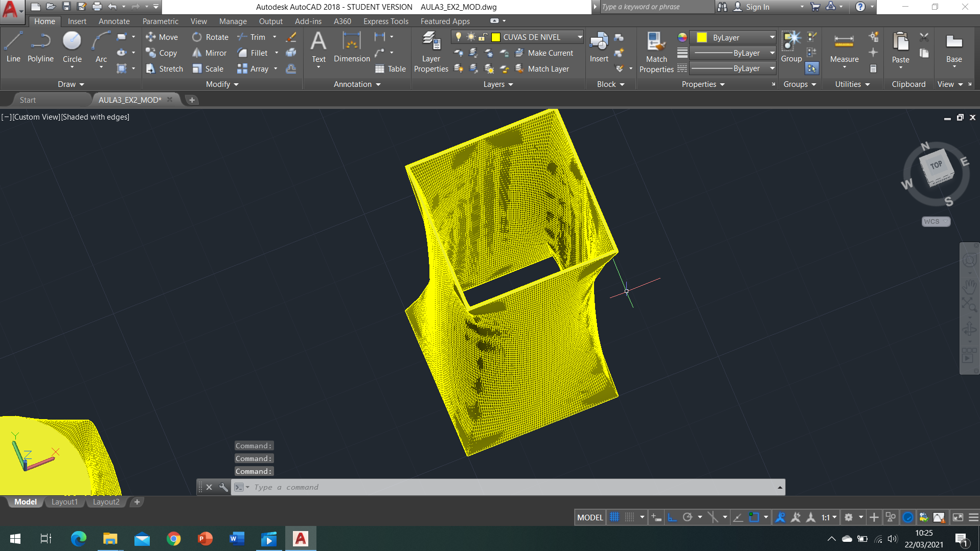This screenshot has width=980, height=551.
Task: Select the Line drawing tool
Action: (x=13, y=47)
